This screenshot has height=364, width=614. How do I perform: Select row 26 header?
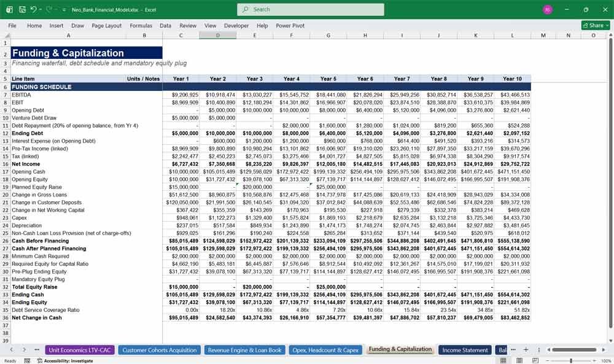click(x=6, y=241)
